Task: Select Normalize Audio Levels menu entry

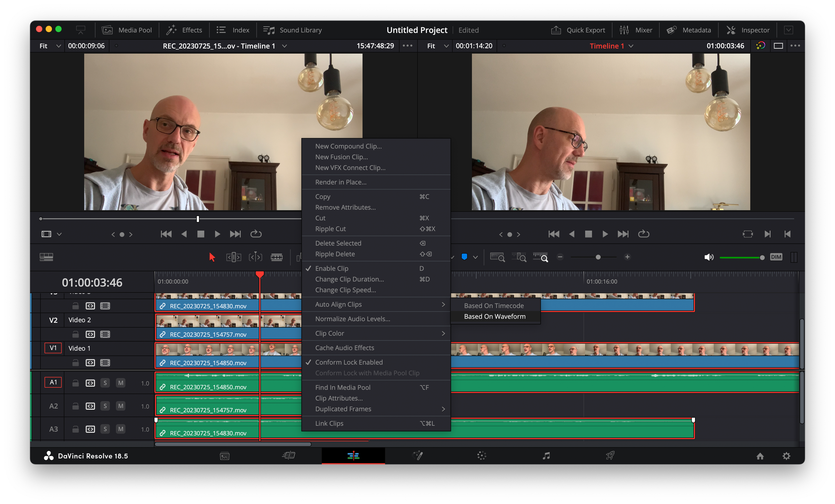Action: coord(352,319)
